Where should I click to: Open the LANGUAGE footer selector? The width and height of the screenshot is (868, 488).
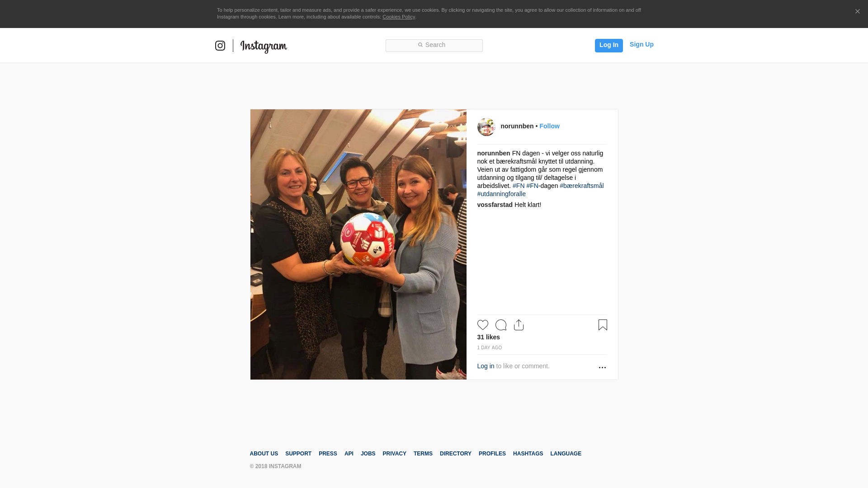point(566,454)
